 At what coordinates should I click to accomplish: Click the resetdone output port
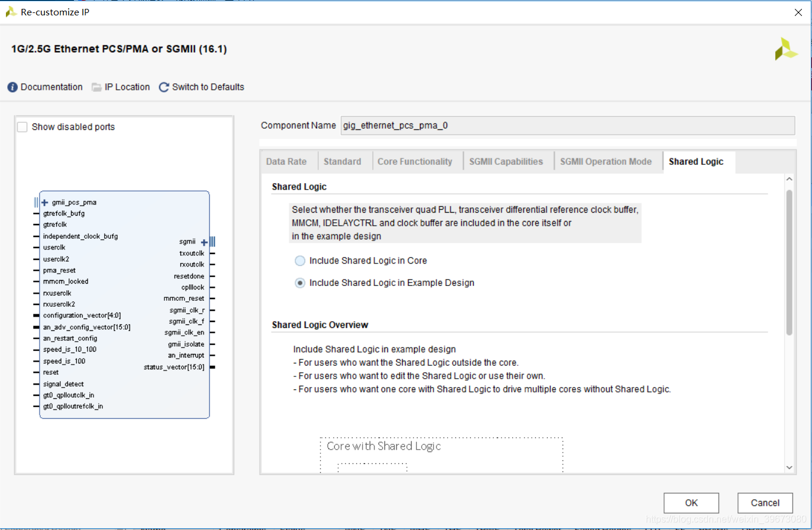click(189, 277)
